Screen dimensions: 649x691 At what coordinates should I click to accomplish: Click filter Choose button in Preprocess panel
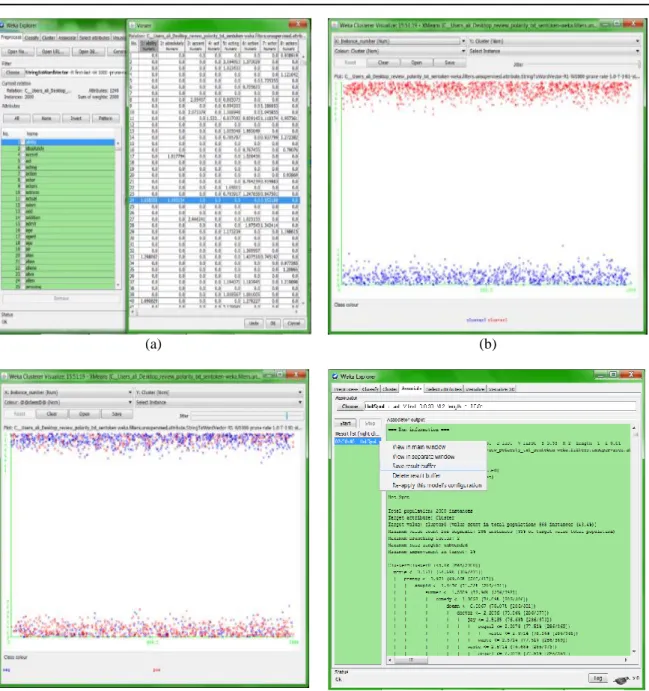(13, 72)
